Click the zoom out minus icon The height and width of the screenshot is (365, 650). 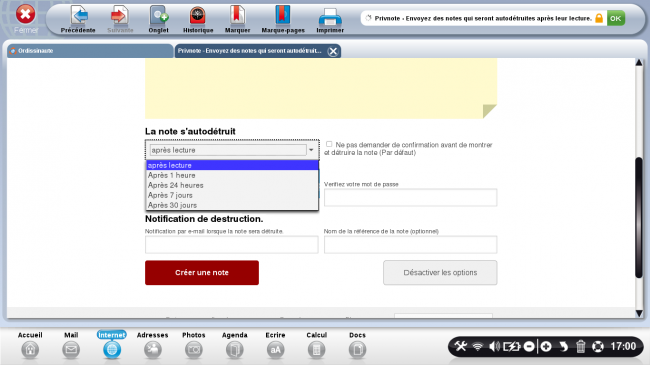[529, 346]
